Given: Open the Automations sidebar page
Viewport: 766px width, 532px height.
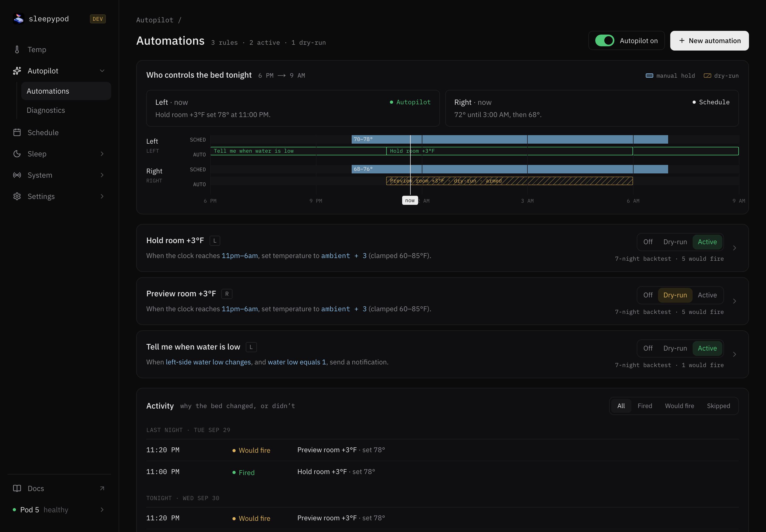Looking at the screenshot, I should [x=66, y=91].
